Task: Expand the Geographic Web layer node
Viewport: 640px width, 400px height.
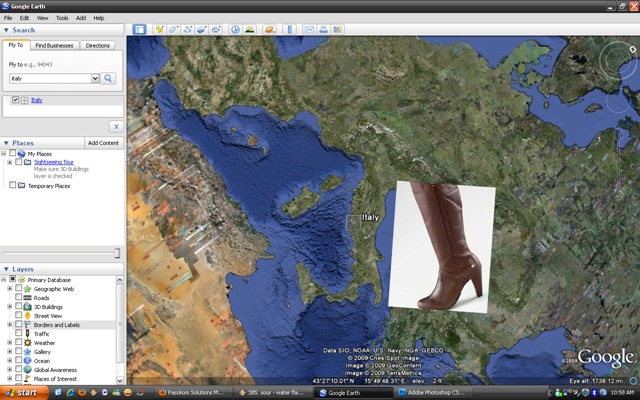Action: pos(9,289)
